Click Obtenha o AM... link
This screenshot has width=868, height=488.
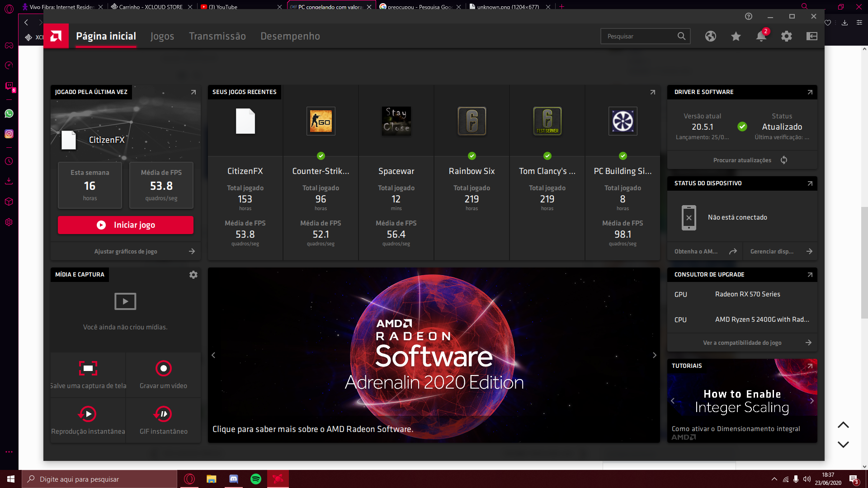pyautogui.click(x=705, y=252)
